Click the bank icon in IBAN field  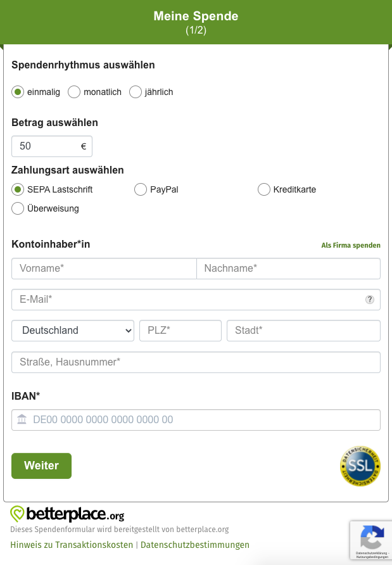pos(22,419)
